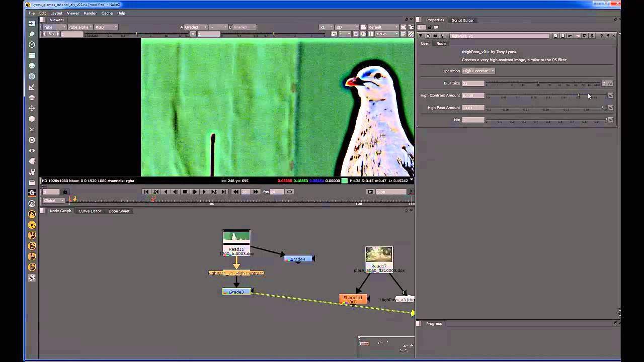Open the Time nodes icon in toolbar
The height and width of the screenshot is (362, 644).
coord(32,45)
